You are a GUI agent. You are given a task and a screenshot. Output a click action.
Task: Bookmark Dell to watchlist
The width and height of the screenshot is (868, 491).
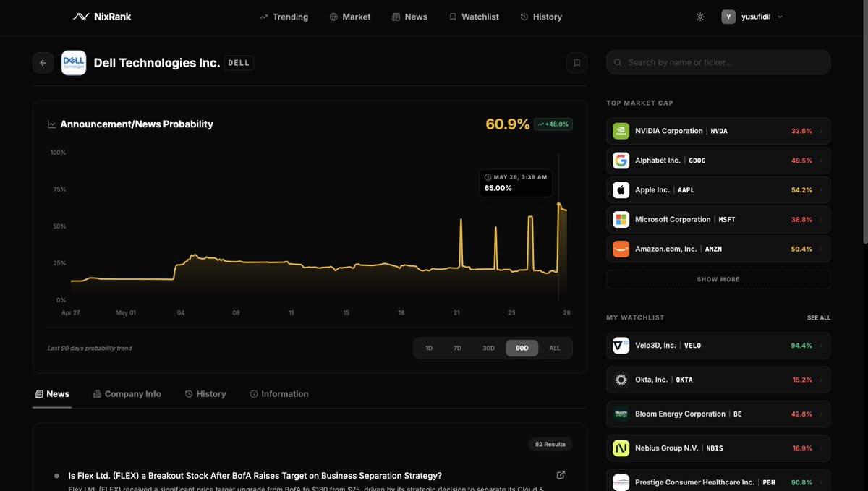(576, 63)
